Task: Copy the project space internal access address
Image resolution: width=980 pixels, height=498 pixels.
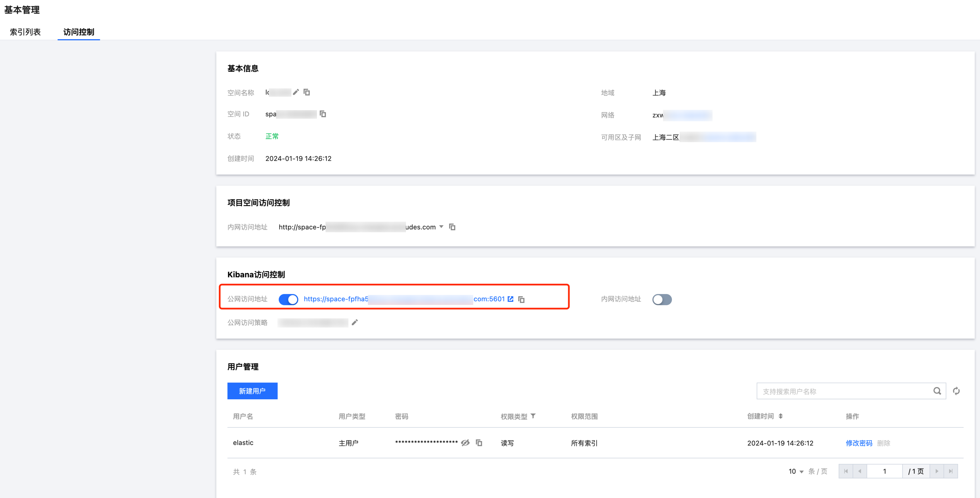Action: coord(452,227)
